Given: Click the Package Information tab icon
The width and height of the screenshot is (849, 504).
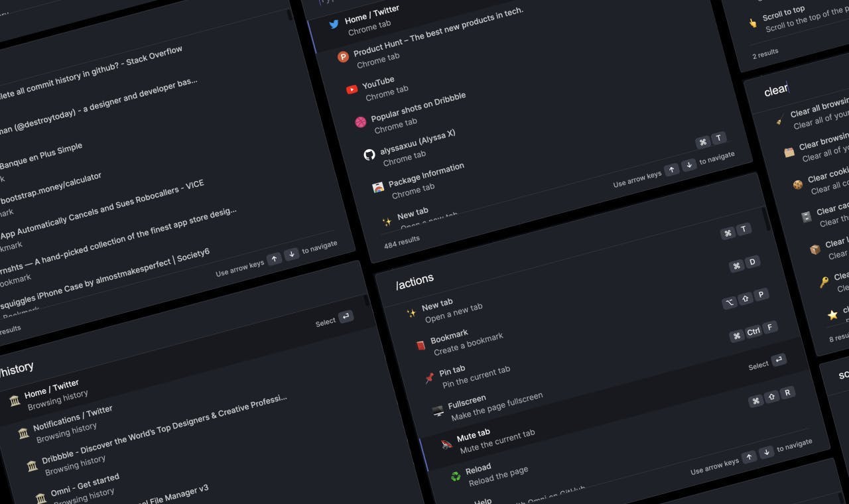Looking at the screenshot, I should tap(378, 188).
